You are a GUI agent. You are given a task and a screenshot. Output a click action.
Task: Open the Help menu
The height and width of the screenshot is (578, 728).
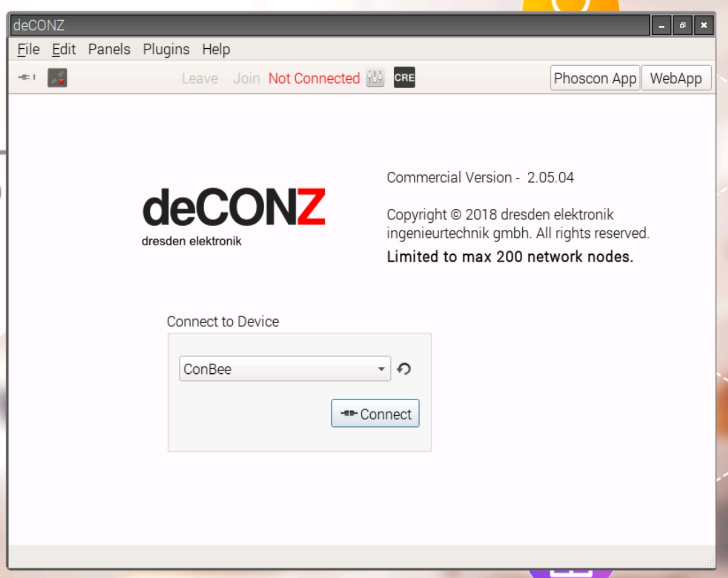[216, 49]
